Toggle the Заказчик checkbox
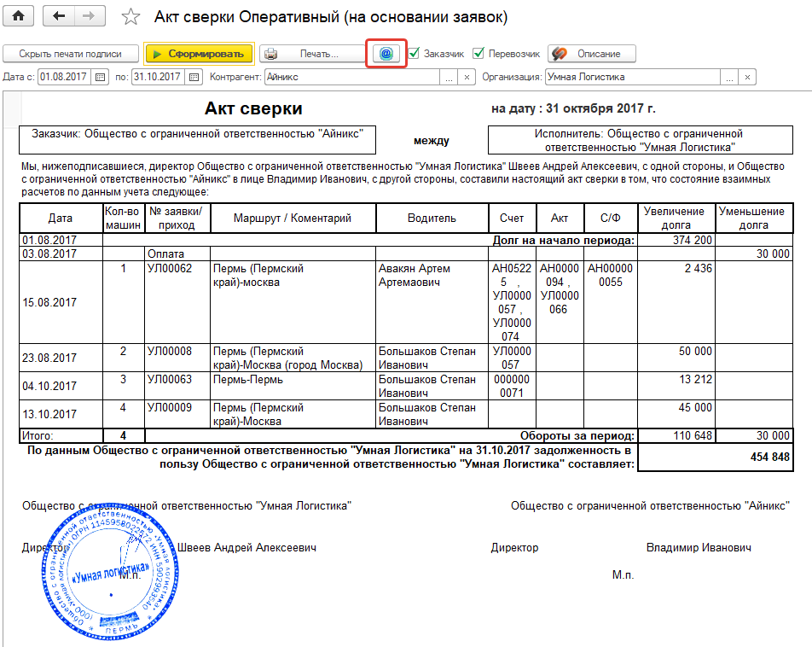The image size is (812, 647). (x=414, y=53)
